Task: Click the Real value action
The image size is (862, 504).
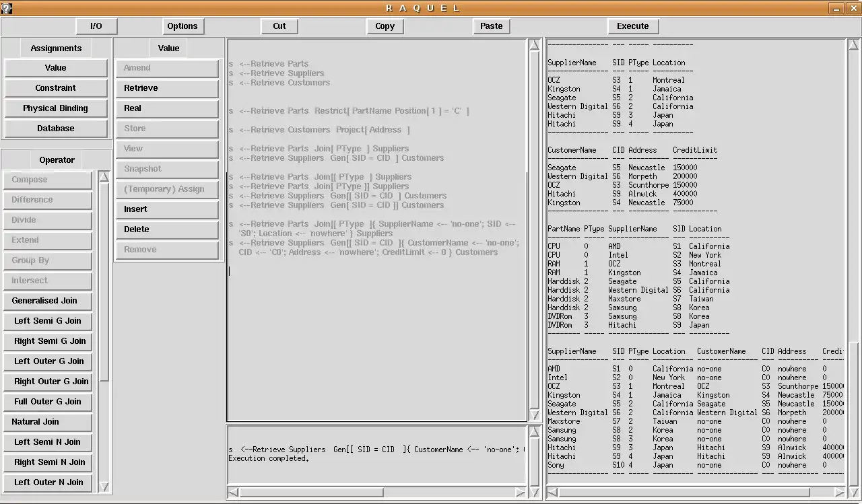Action: pyautogui.click(x=167, y=108)
